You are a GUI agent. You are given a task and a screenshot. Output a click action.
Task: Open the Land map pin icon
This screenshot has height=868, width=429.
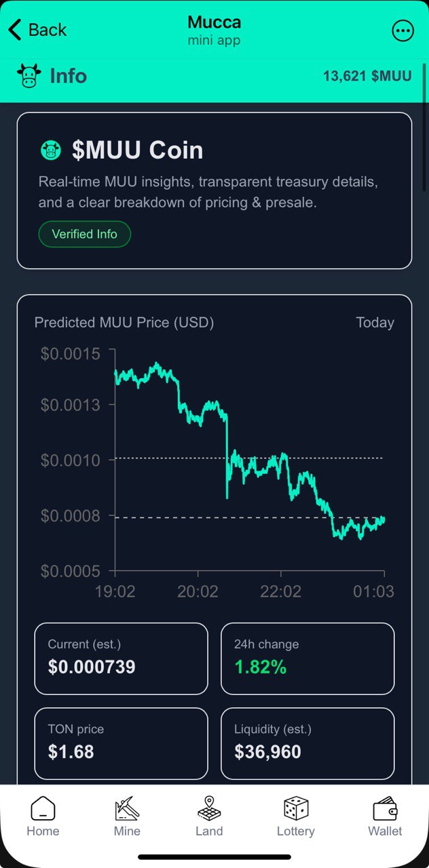coord(209,808)
